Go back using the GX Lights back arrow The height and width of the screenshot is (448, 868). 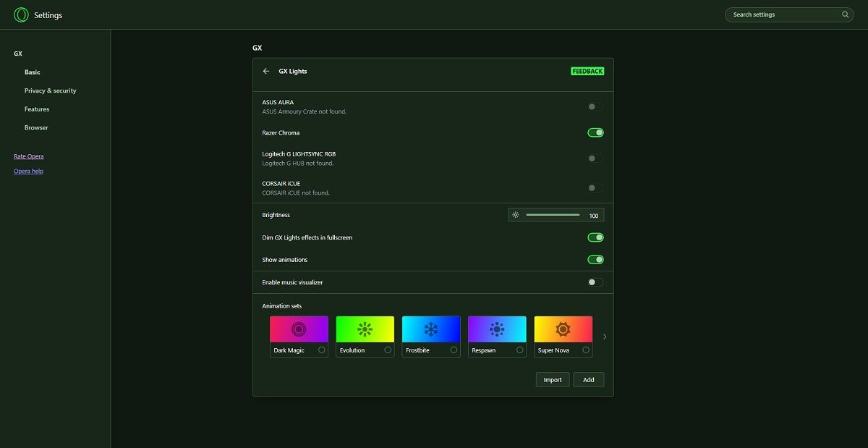(x=266, y=71)
